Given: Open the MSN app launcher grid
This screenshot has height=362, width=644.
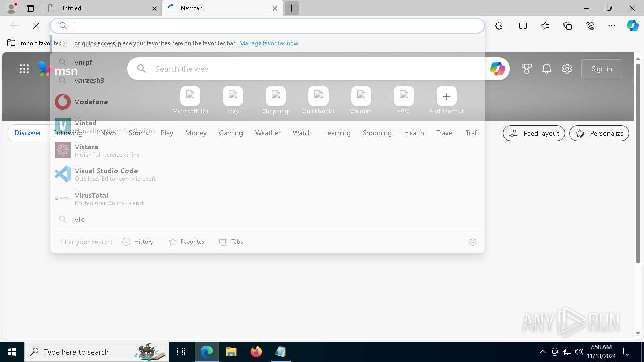Looking at the screenshot, I should tap(24, 69).
